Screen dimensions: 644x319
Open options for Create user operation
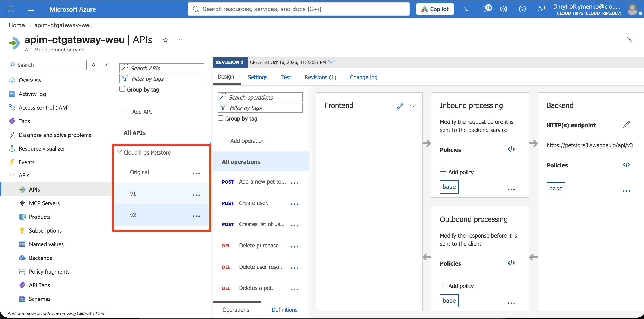tap(294, 204)
